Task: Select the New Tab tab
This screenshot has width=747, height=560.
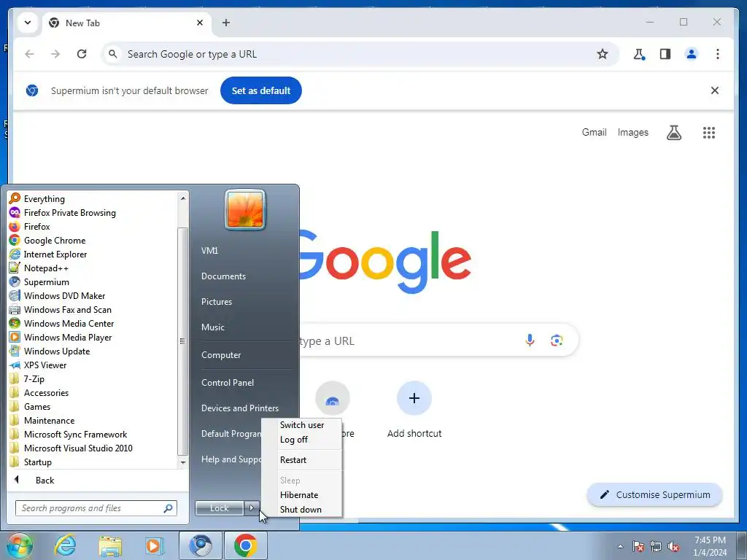Action: [x=127, y=23]
